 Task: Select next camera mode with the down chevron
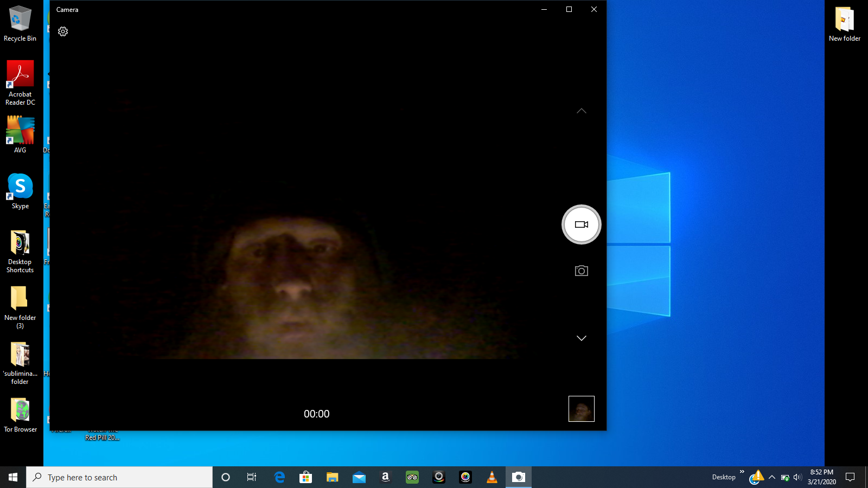[582, 338]
